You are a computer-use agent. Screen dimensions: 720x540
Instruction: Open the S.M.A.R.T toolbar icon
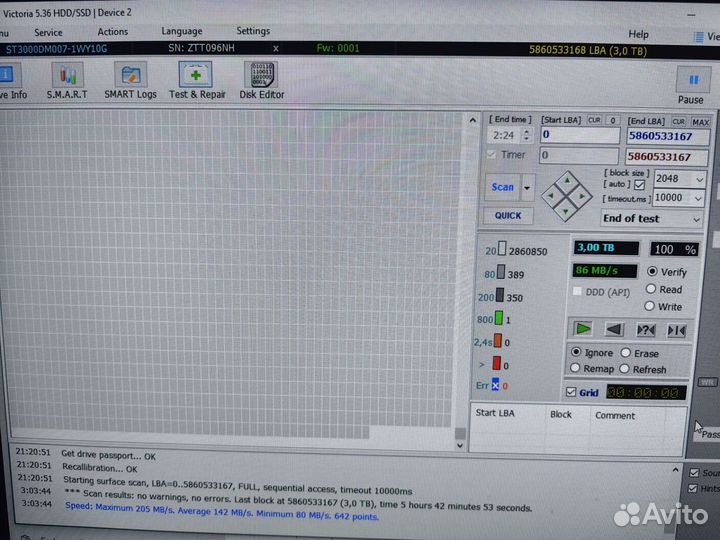click(67, 78)
